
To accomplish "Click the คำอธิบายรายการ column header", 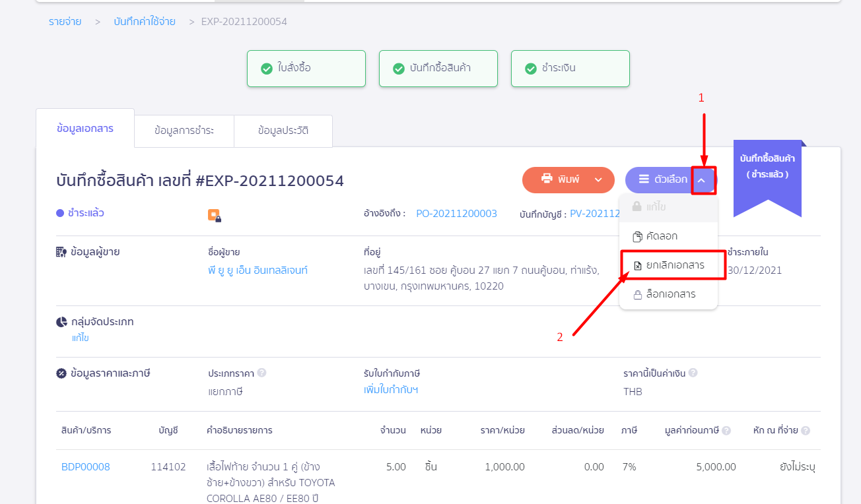I will (240, 430).
